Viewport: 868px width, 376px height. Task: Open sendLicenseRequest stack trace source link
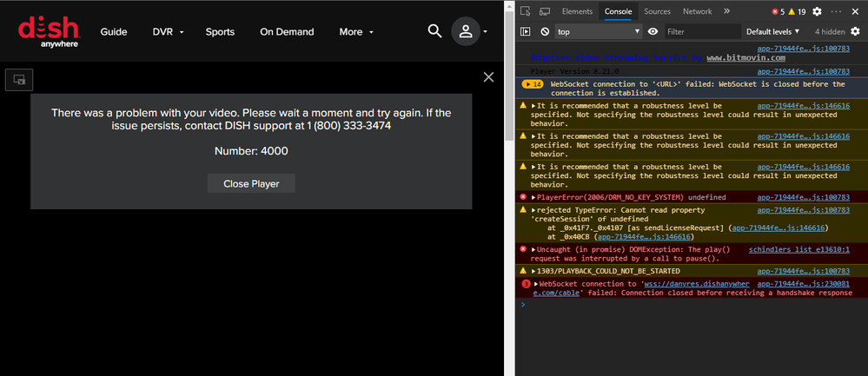[779, 228]
